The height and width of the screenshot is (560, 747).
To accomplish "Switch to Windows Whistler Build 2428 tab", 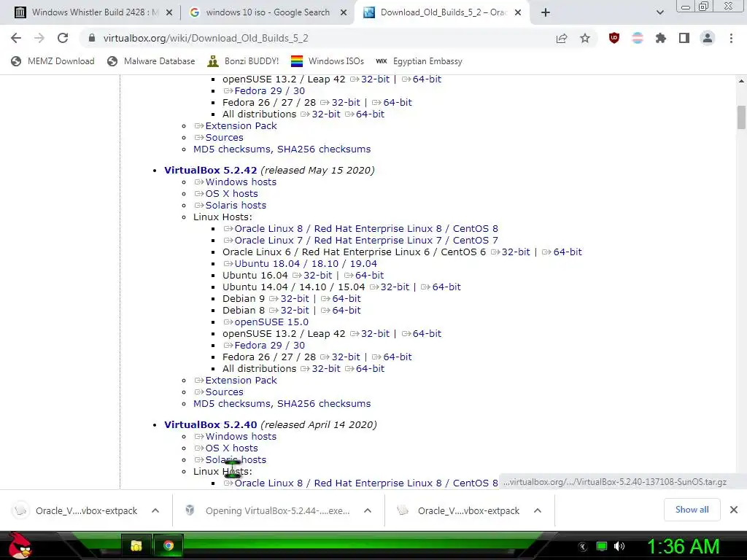I will pyautogui.click(x=94, y=12).
